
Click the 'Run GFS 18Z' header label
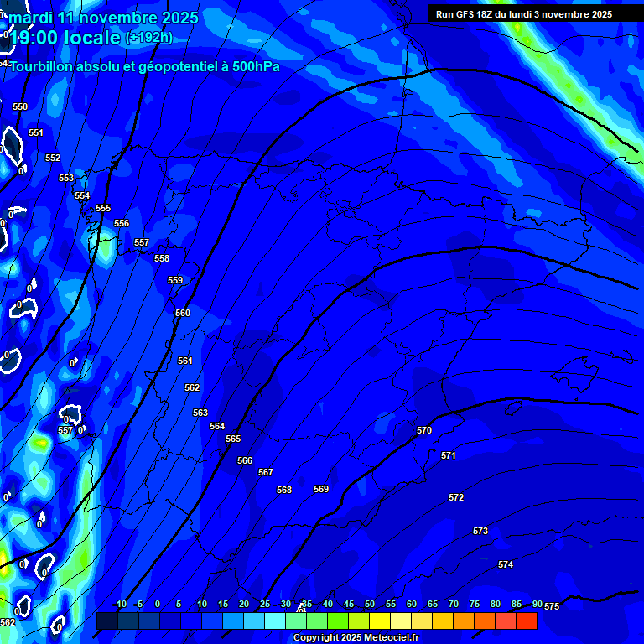tap(523, 14)
